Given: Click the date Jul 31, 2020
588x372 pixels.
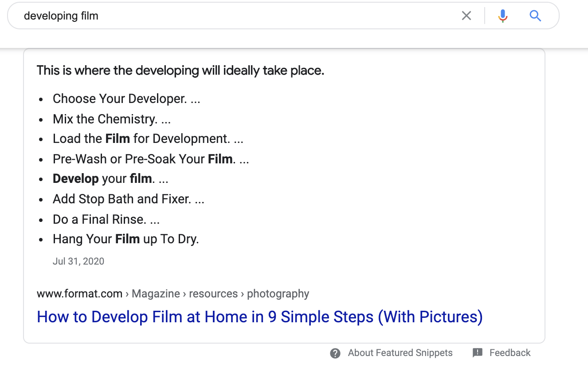Looking at the screenshot, I should coord(78,261).
